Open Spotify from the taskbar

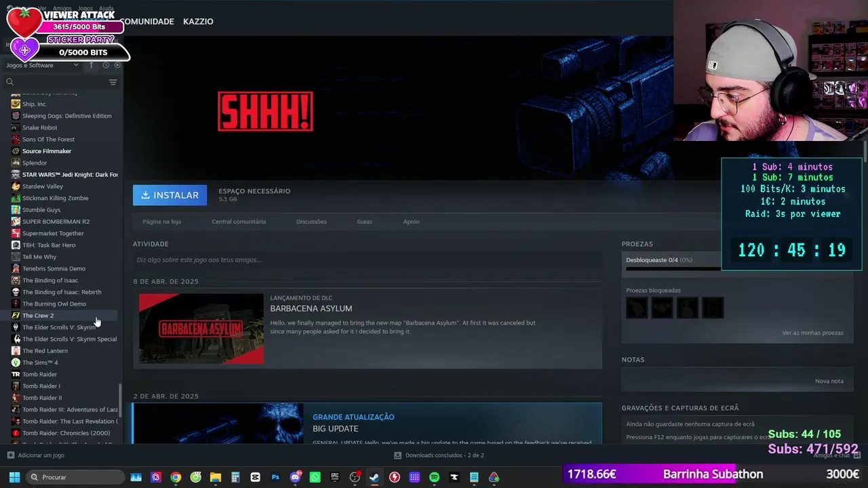pyautogui.click(x=434, y=477)
